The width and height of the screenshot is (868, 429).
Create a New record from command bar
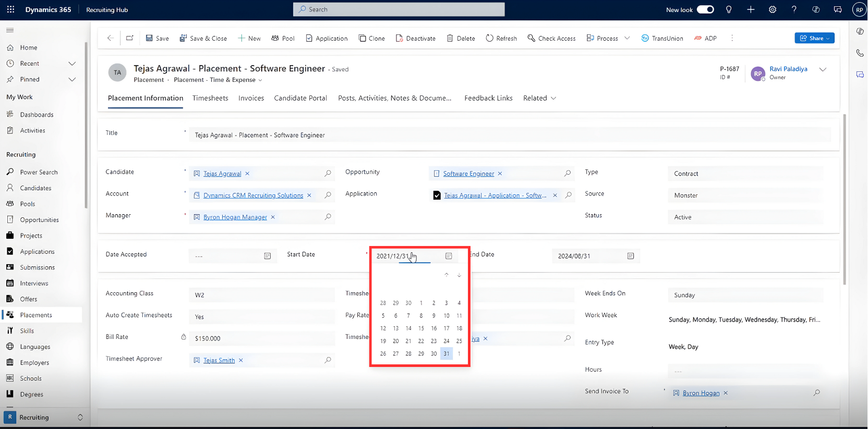(249, 38)
